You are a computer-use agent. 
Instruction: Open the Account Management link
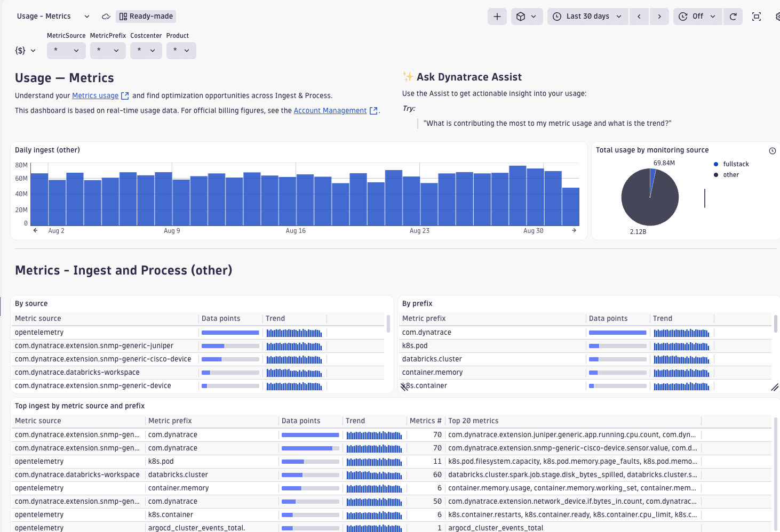[x=330, y=110]
